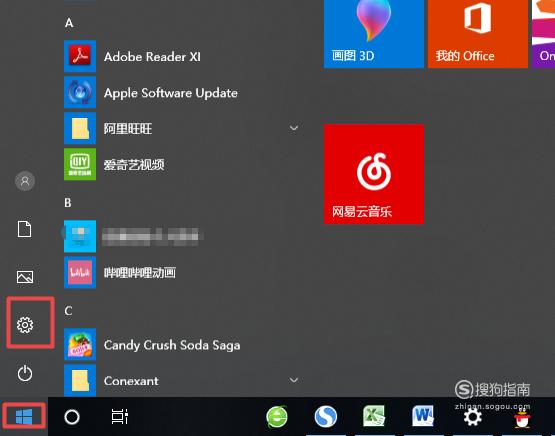Open Excel from the taskbar
The height and width of the screenshot is (436, 555).
(x=374, y=416)
